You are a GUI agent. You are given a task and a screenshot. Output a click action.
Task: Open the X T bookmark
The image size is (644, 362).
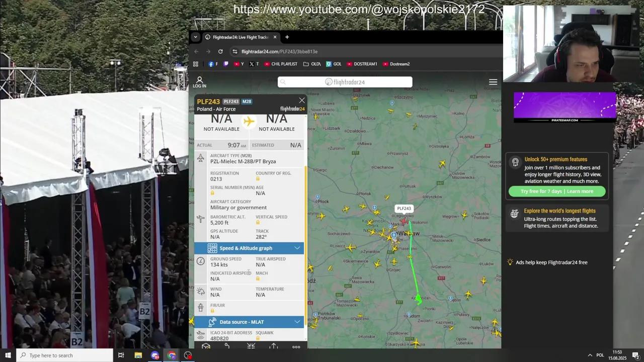point(254,64)
